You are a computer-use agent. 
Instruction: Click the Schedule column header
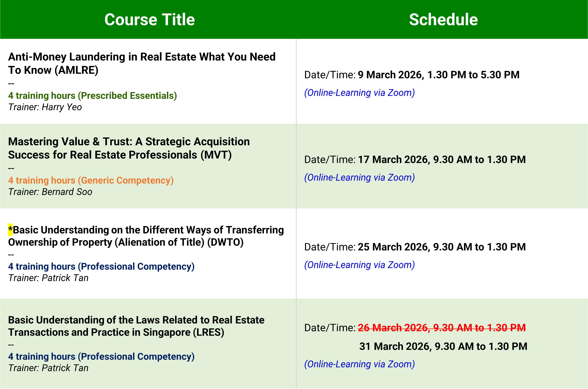443,20
